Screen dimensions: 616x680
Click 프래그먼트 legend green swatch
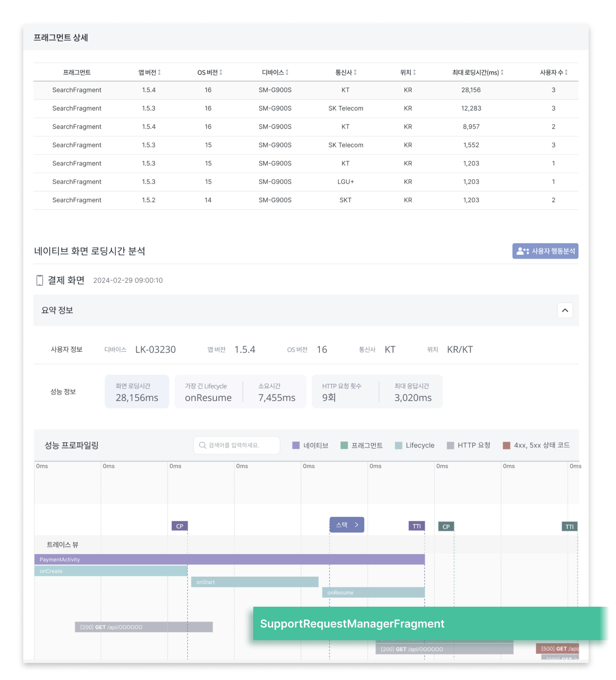click(344, 445)
